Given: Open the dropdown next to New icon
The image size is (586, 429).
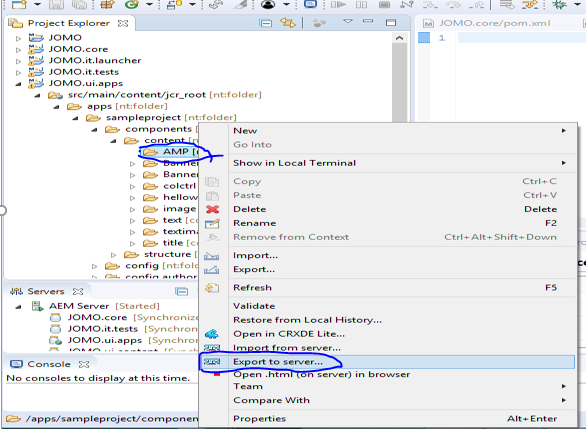Looking at the screenshot, I should tap(37, 4).
